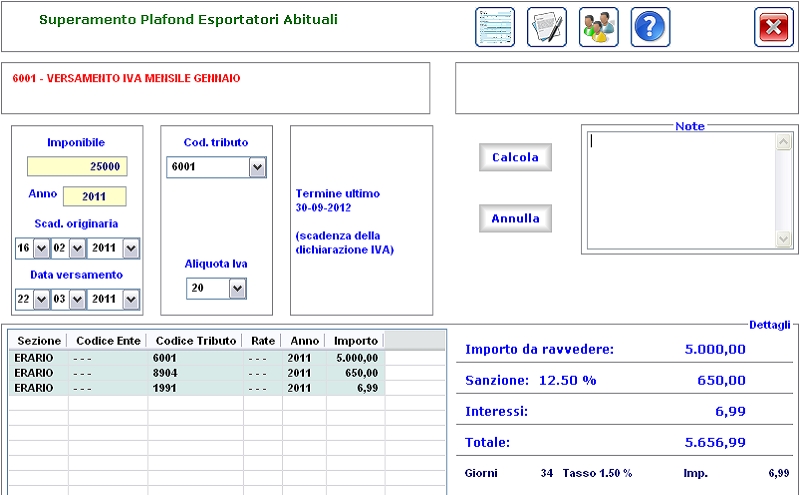Click the Superamento Plafond Esportatori Abituali title
The height and width of the screenshot is (495, 800).
pos(188,20)
